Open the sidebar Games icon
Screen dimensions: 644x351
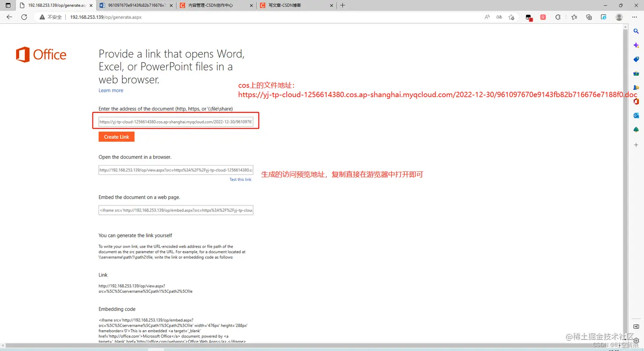point(636,87)
